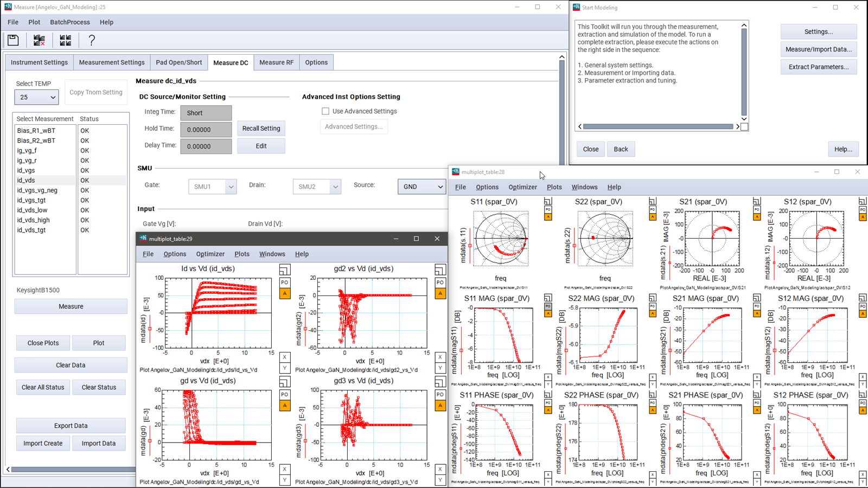Click the Y axis icon beside gd3 vs Vd plot
Image resolution: width=868 pixels, height=488 pixels.
440,480
